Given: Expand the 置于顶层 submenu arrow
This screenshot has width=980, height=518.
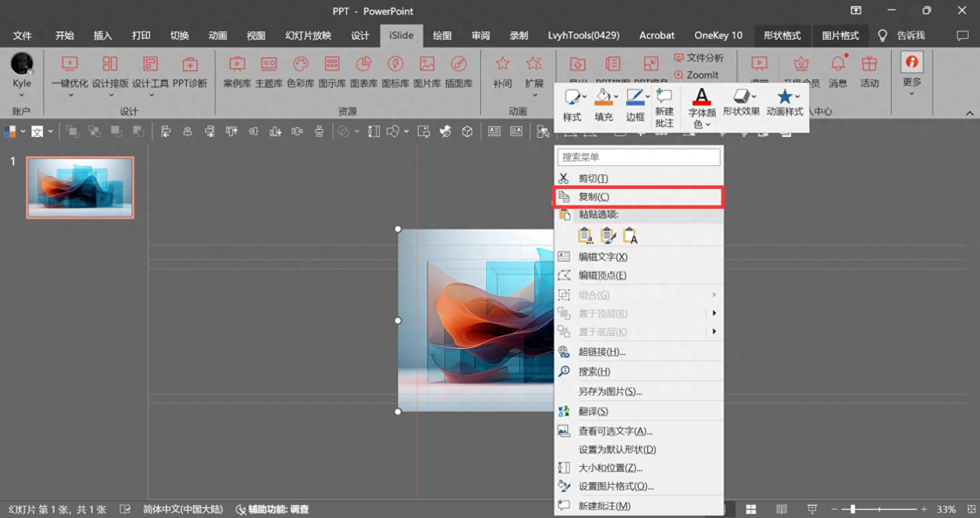Looking at the screenshot, I should [714, 313].
